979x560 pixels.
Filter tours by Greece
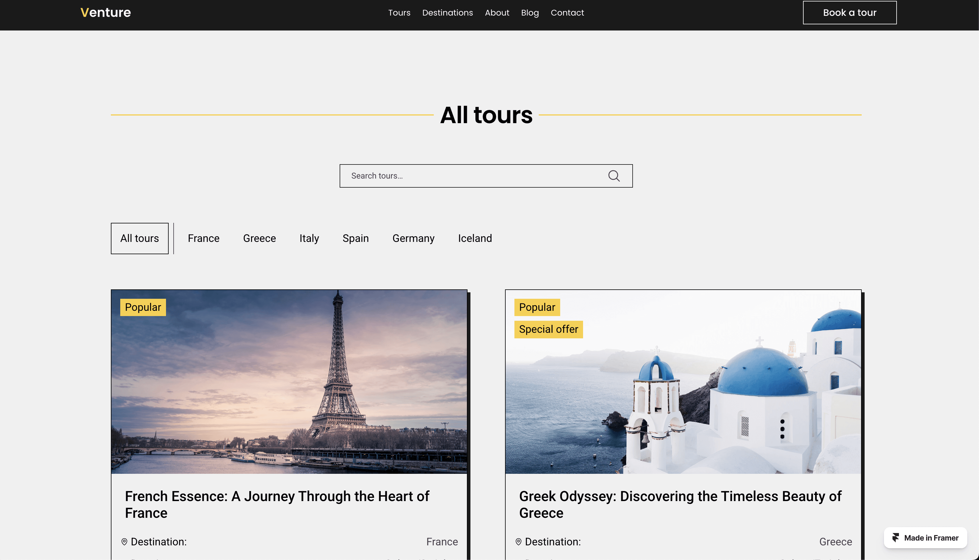(x=259, y=238)
